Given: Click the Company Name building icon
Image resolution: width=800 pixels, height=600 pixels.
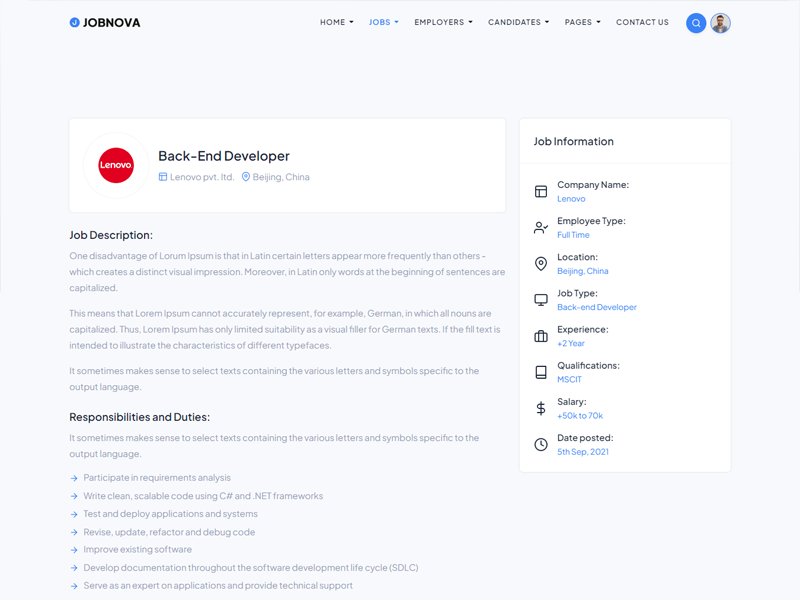Looking at the screenshot, I should (x=541, y=191).
